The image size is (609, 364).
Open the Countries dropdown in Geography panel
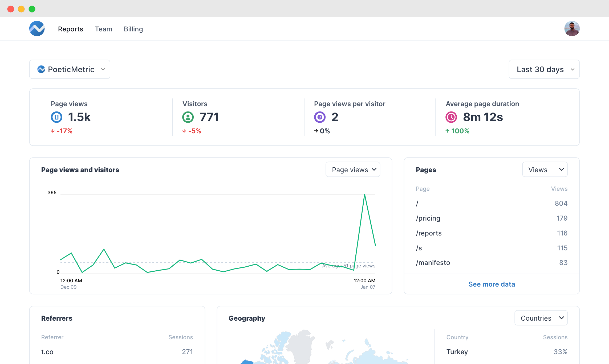click(x=541, y=318)
